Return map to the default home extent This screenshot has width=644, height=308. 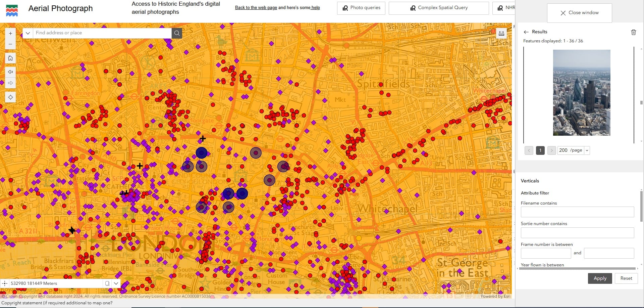[10, 58]
